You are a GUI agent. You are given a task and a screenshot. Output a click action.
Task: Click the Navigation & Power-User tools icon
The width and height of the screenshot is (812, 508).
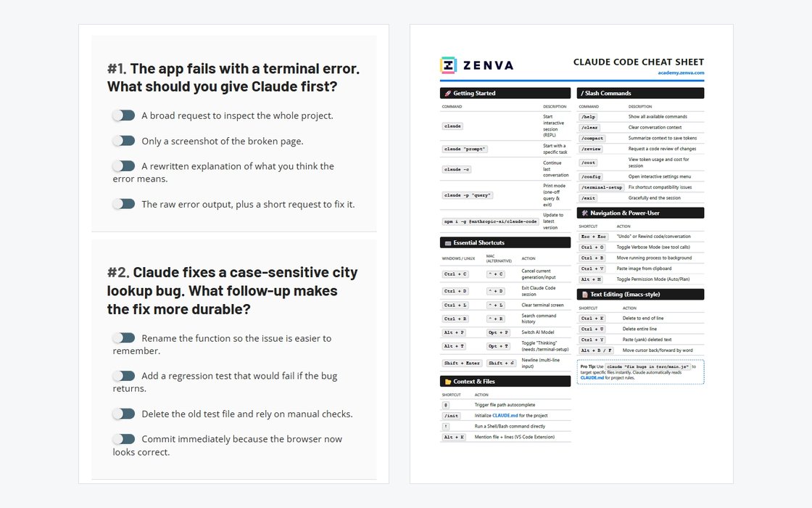pos(584,213)
